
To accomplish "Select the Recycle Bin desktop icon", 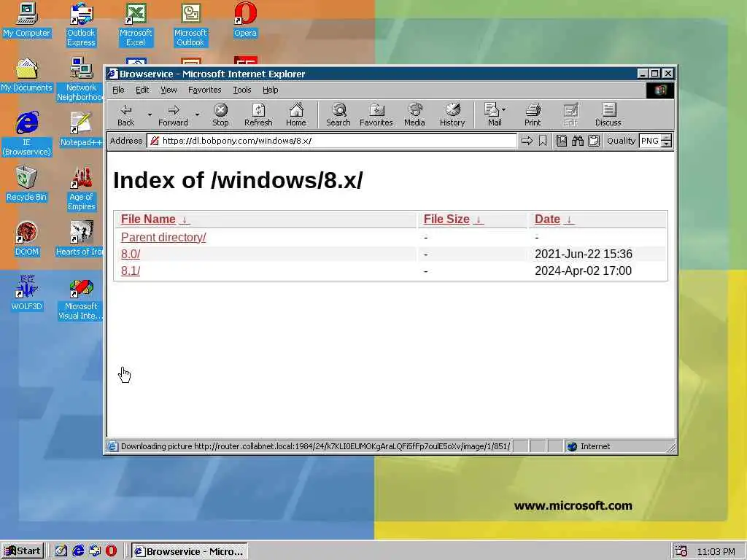I will [26, 184].
